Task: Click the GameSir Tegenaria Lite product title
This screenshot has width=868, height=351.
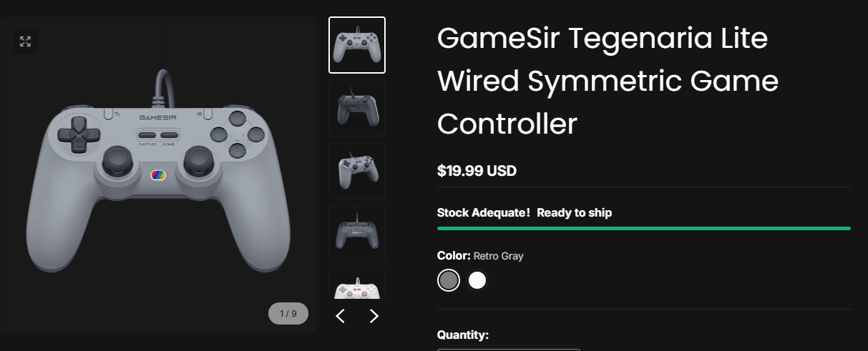Action: pyautogui.click(x=608, y=81)
